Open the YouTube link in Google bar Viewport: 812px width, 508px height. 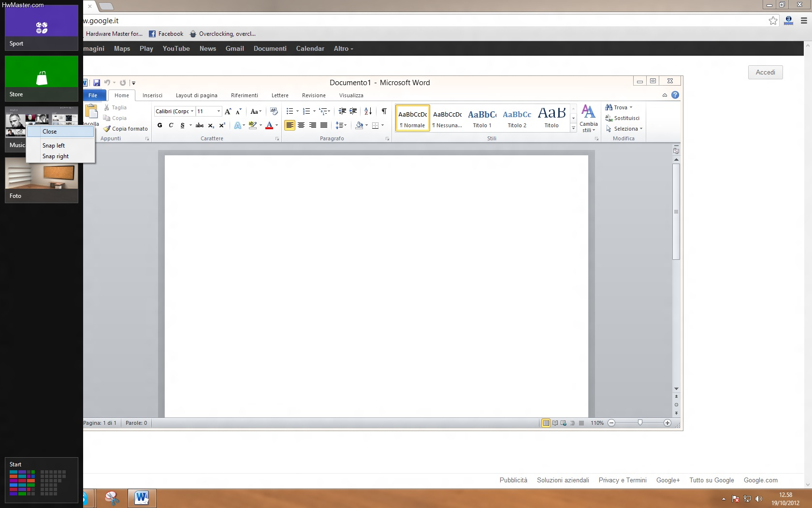(176, 48)
